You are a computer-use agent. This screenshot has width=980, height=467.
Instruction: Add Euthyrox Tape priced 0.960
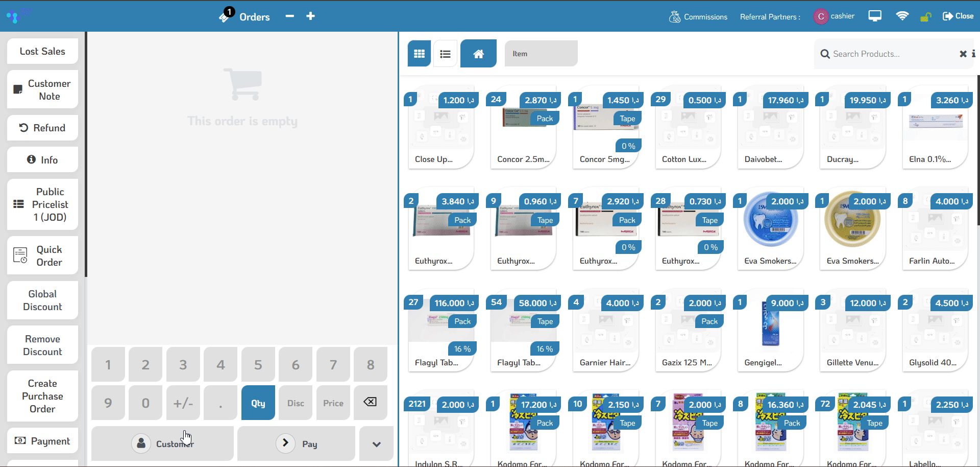(x=523, y=229)
